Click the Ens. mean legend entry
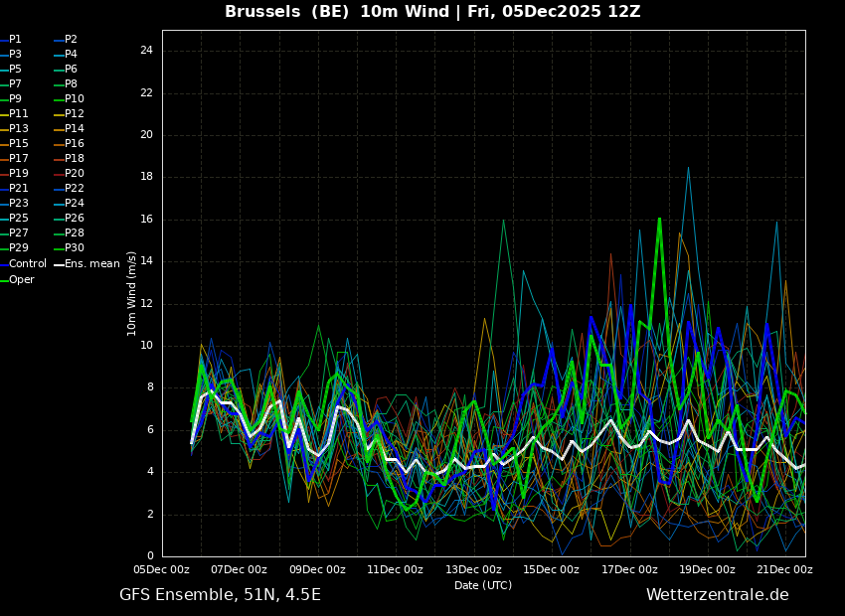 click(x=91, y=264)
